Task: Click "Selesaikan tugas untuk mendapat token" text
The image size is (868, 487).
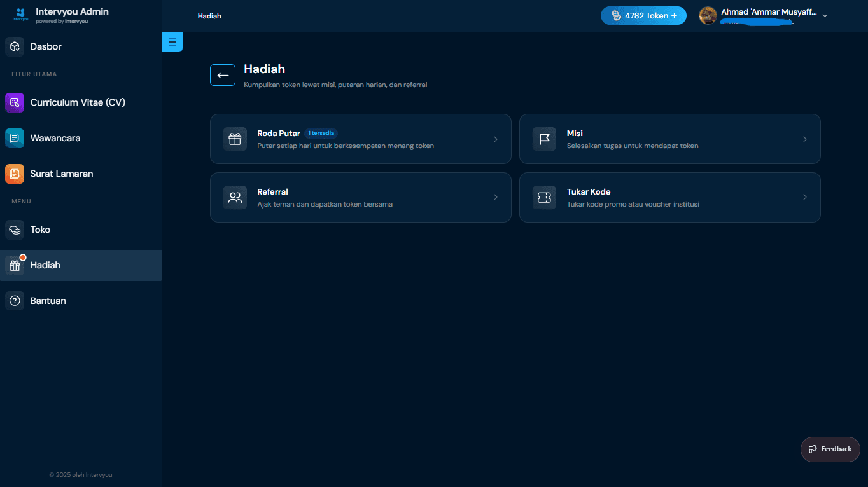Action: [x=633, y=146]
